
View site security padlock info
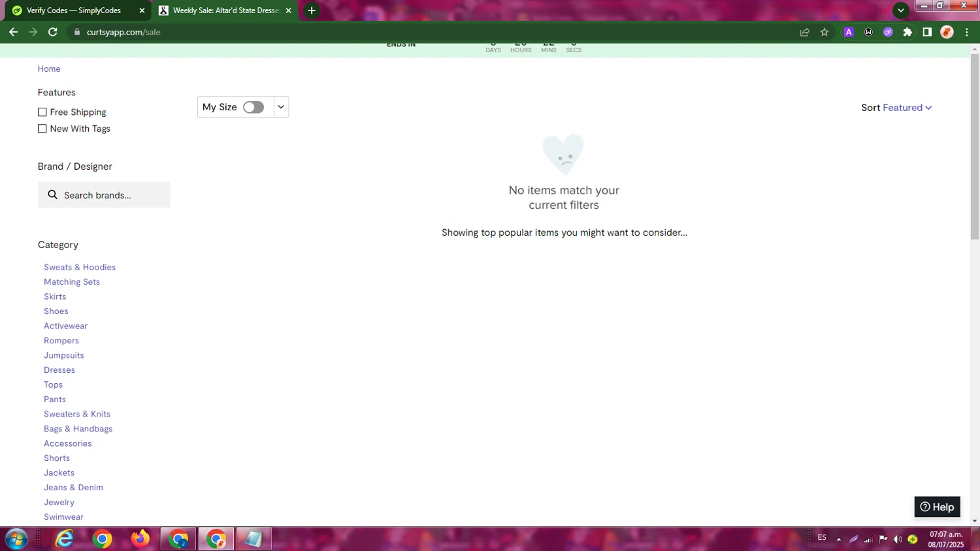coord(77,32)
